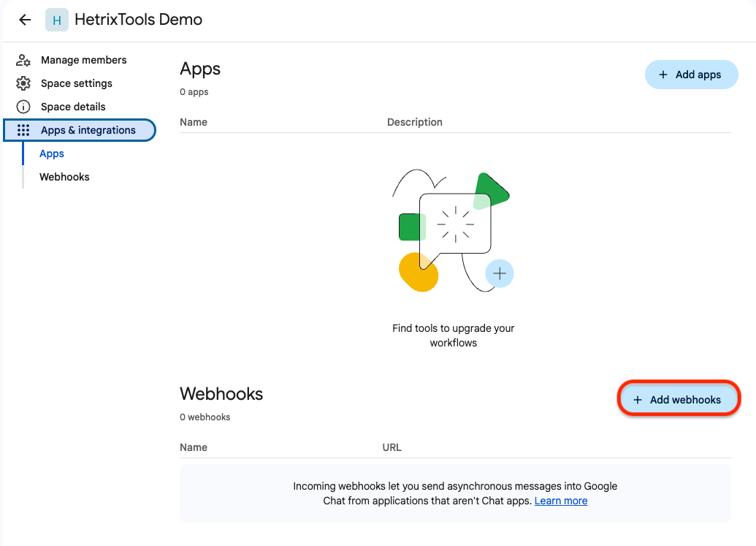Click the plus icon on Add apps

tap(663, 75)
